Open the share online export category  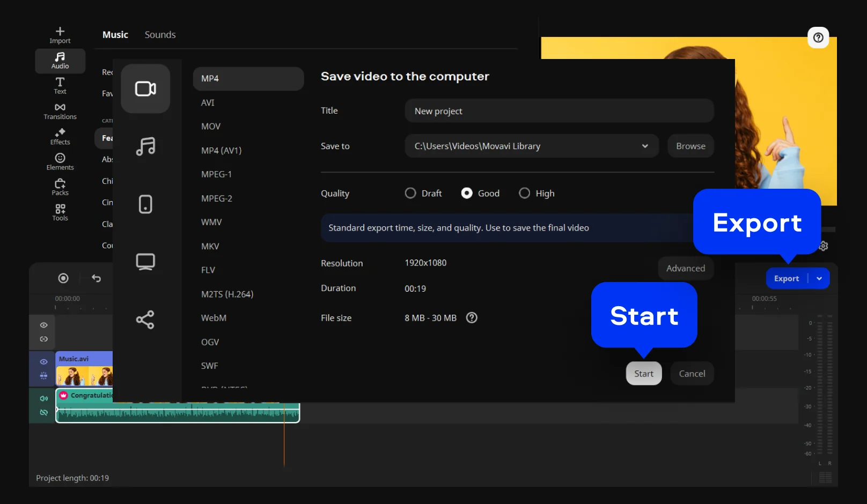pyautogui.click(x=145, y=320)
